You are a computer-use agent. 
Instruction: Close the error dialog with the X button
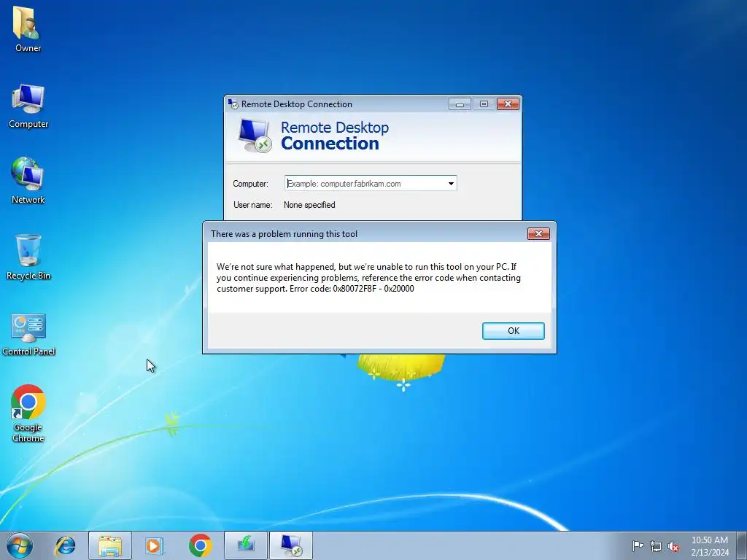click(x=538, y=234)
